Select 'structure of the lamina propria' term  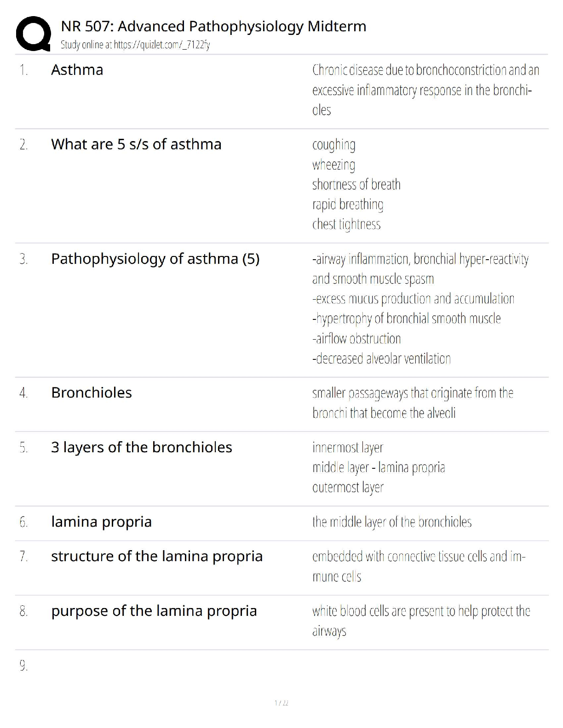pos(157,556)
